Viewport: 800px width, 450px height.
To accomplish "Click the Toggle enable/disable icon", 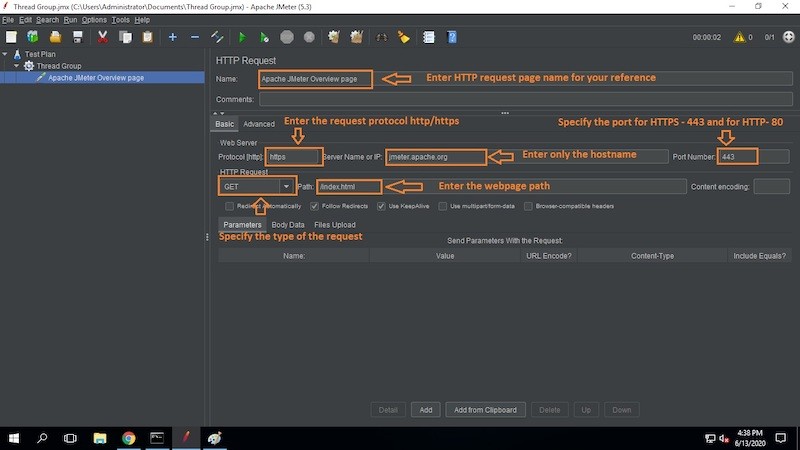I will pos(217,37).
